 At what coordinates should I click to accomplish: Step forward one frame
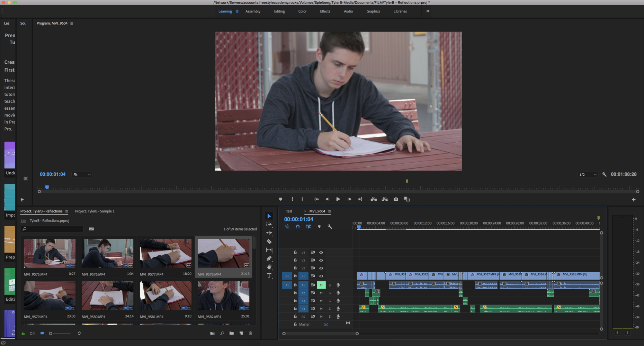pos(349,199)
